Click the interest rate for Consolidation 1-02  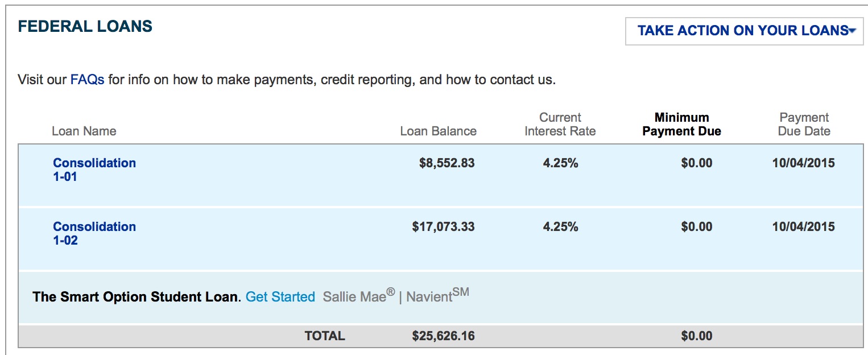coord(560,227)
